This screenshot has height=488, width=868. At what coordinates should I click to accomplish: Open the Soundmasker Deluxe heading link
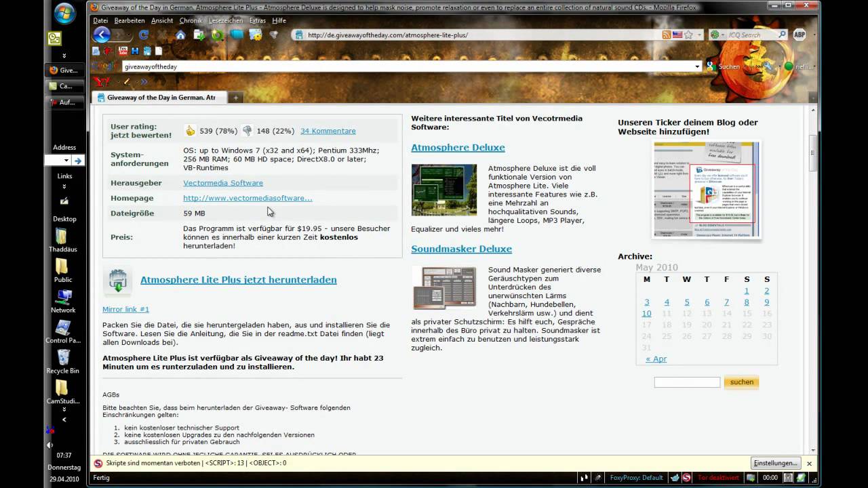point(461,249)
